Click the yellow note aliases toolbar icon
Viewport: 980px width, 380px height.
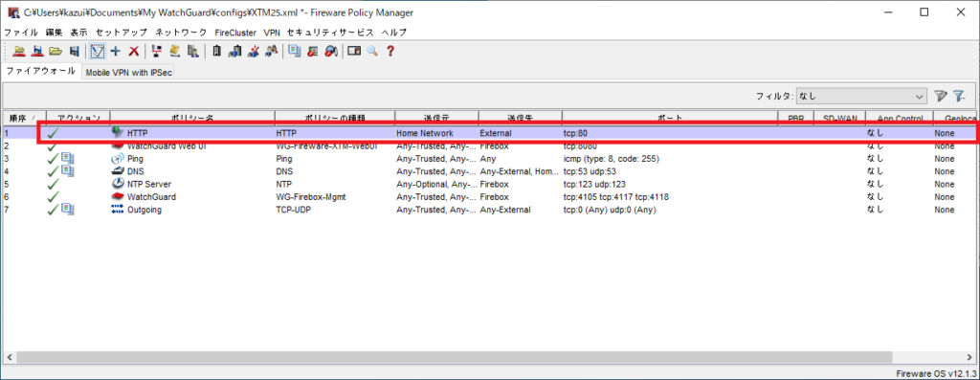point(175,52)
